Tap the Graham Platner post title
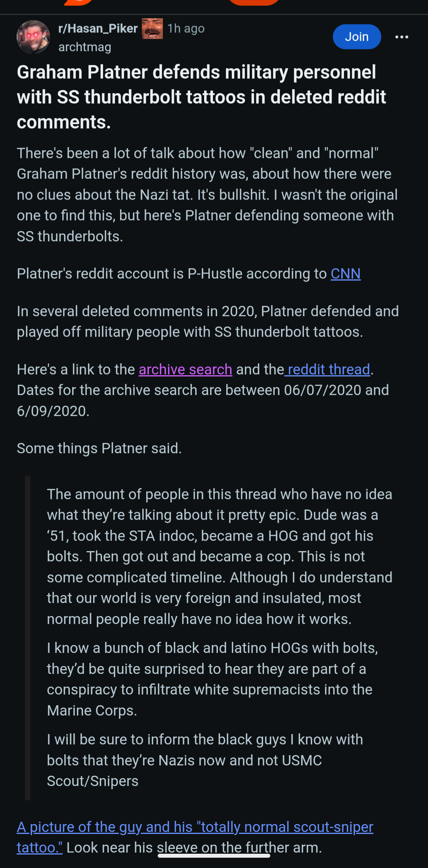 (x=201, y=97)
